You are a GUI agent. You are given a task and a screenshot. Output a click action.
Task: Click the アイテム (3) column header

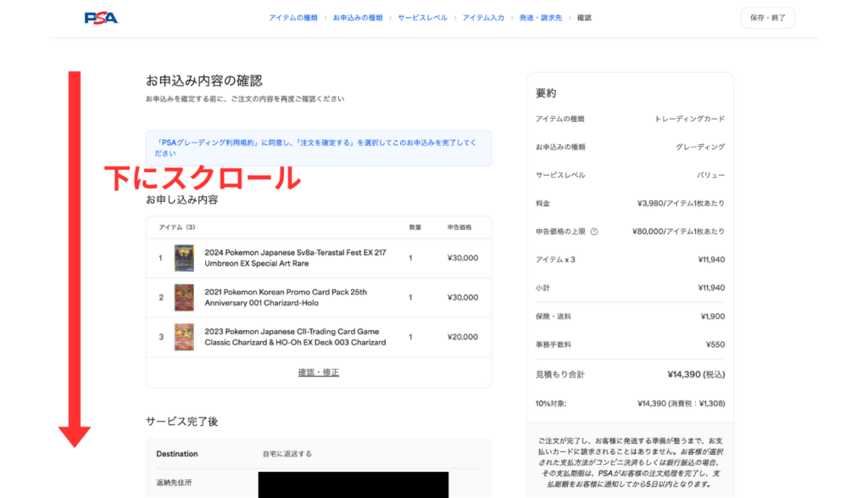(x=176, y=227)
